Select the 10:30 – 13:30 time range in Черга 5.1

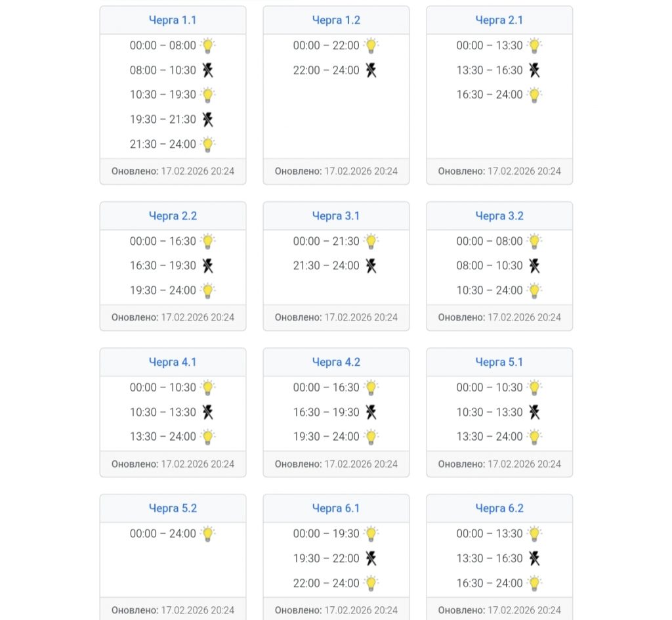pyautogui.click(x=490, y=412)
